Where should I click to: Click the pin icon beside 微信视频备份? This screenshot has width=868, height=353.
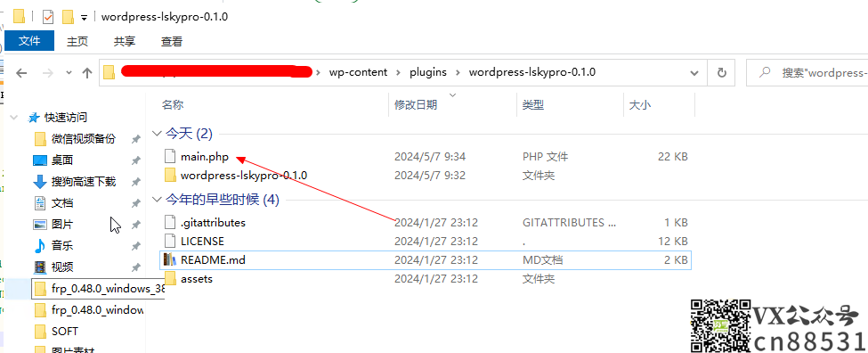click(x=135, y=139)
